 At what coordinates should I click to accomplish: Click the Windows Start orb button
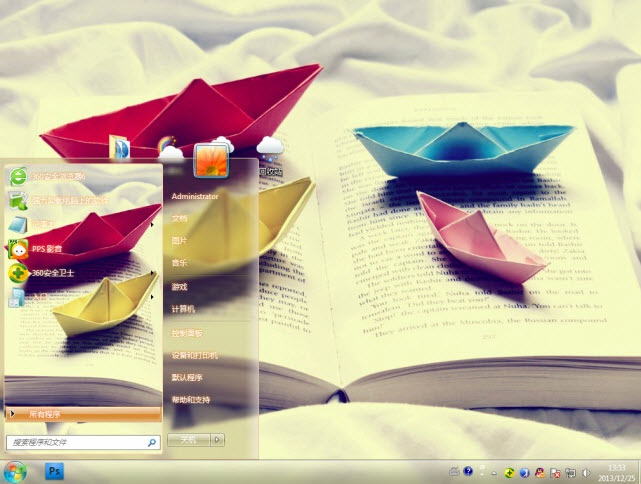coord(16,472)
